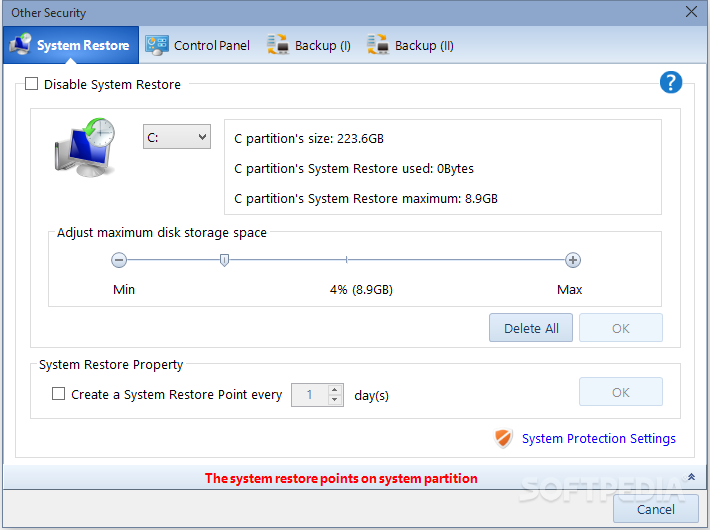Click the Backup (I) tab icon
Screen dimensions: 710x530
[278, 45]
